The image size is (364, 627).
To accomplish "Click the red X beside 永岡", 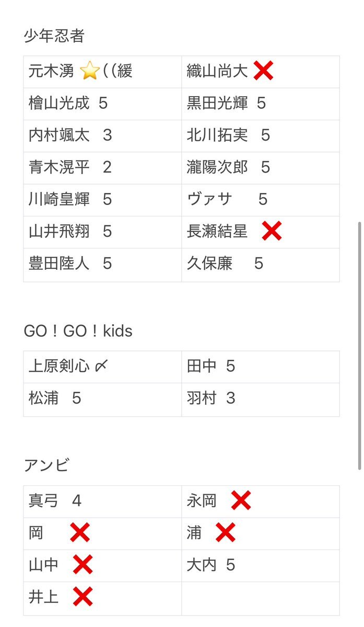I will coord(241,500).
